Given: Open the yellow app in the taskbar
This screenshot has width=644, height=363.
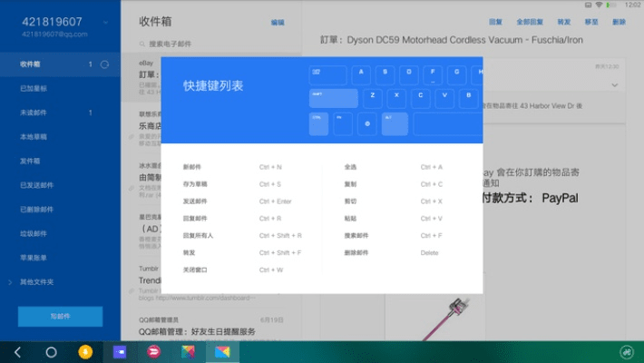Looking at the screenshot, I should click(x=85, y=352).
